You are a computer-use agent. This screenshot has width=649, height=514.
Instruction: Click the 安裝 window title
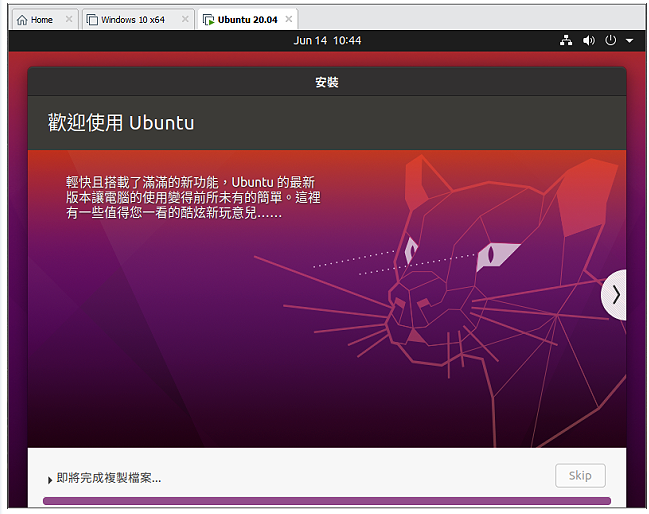(327, 82)
